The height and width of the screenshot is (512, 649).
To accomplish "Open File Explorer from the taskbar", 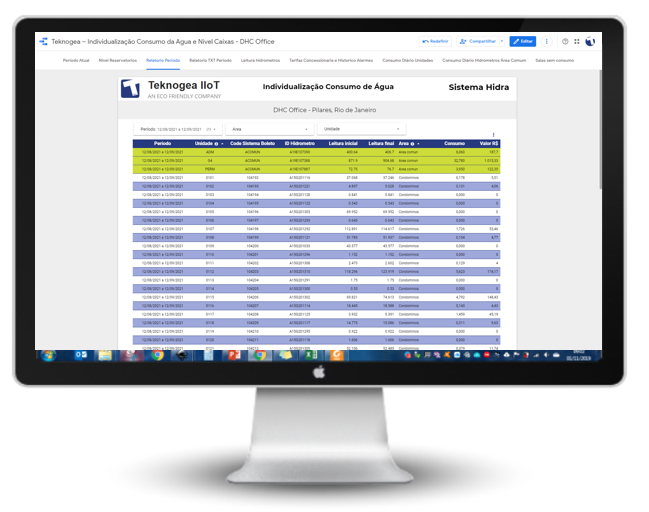I will point(105,356).
